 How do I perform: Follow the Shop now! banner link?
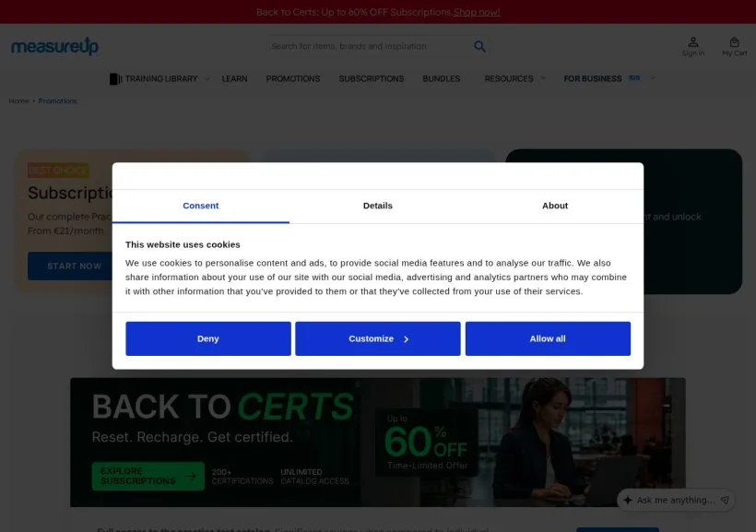point(477,12)
